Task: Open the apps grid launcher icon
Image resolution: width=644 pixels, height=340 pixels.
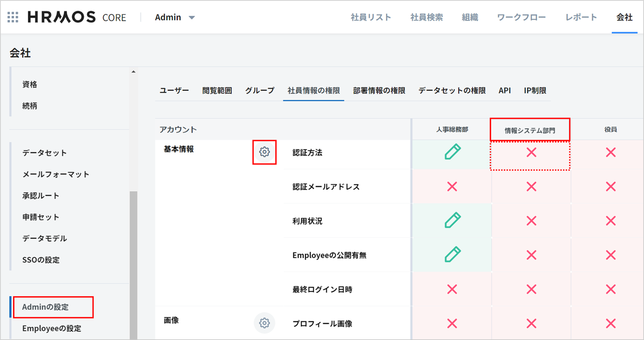Action: click(13, 17)
